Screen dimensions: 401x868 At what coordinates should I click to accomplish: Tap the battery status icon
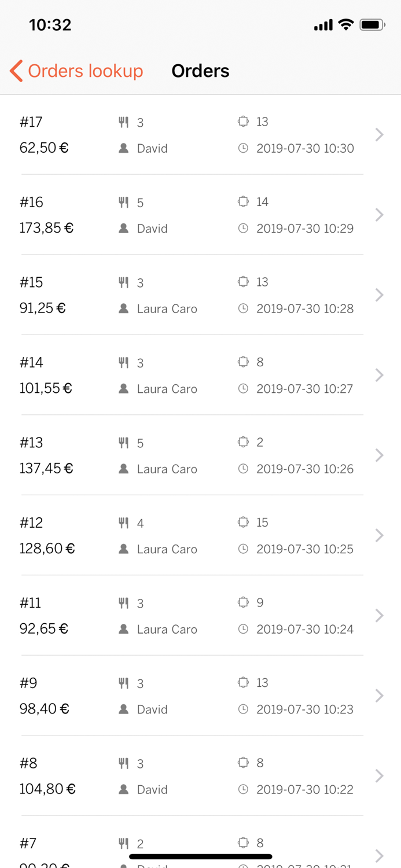[x=372, y=25]
